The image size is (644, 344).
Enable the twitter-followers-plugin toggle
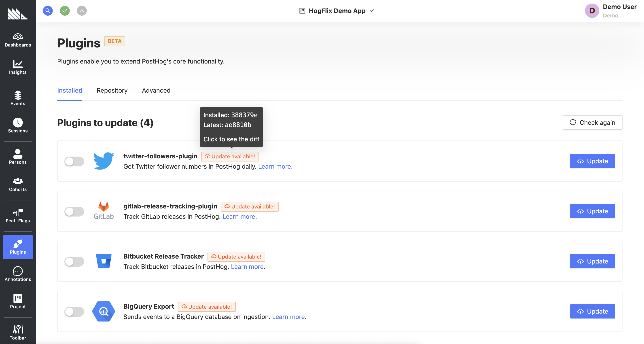(74, 161)
